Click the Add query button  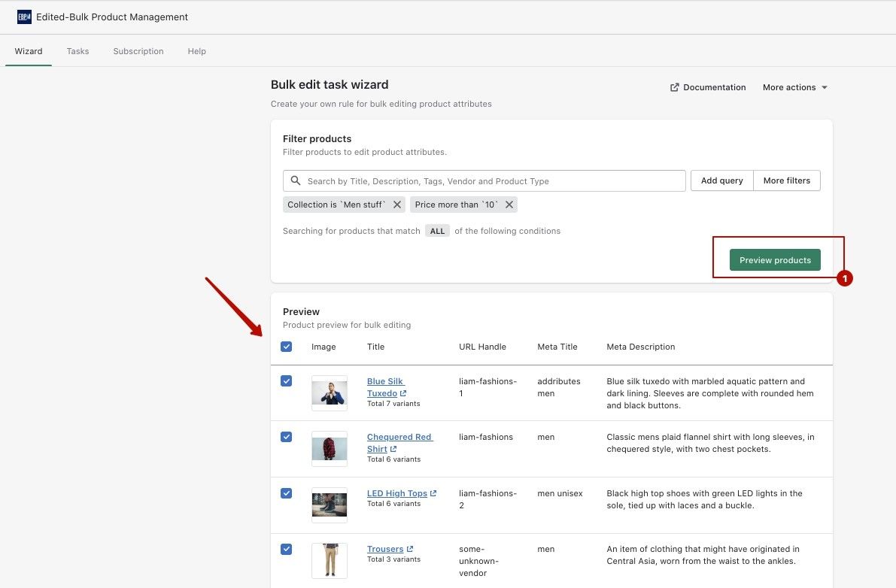721,180
